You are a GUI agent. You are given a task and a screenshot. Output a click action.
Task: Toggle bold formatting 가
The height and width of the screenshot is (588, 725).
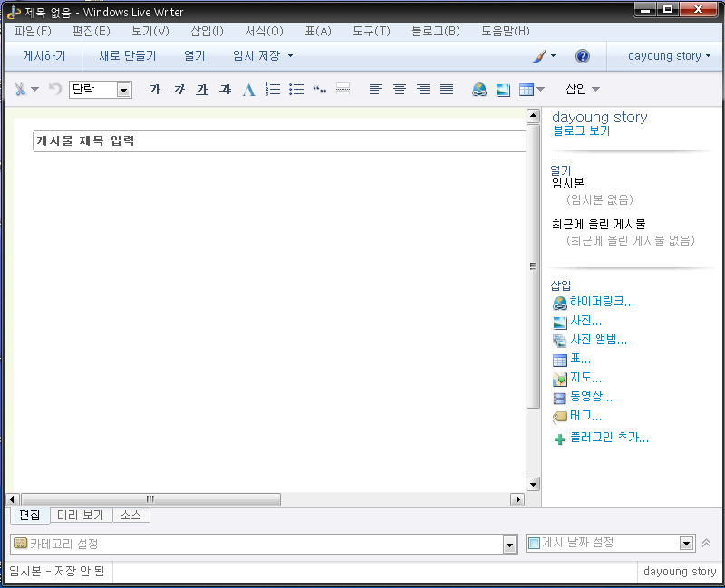[155, 89]
